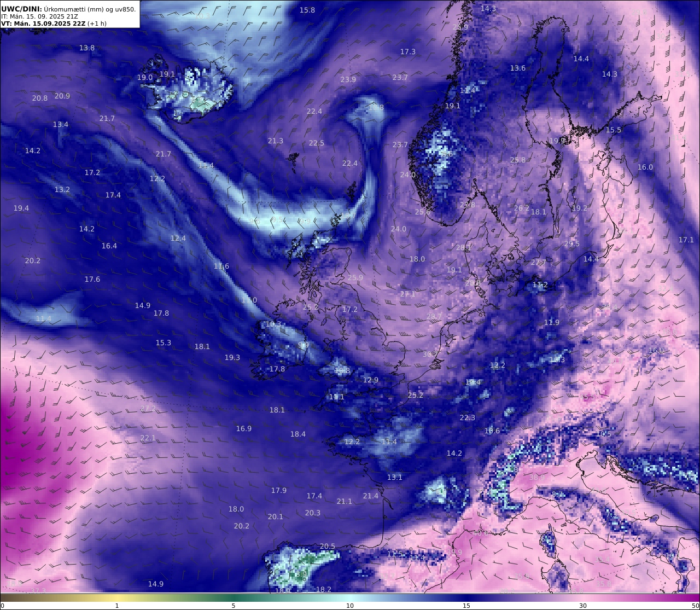Click the color legend bar
Screen dimensions: 700x610
[350, 597]
